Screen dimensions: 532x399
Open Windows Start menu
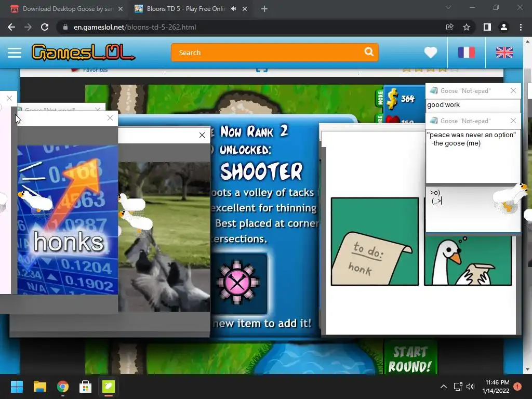pos(17,387)
